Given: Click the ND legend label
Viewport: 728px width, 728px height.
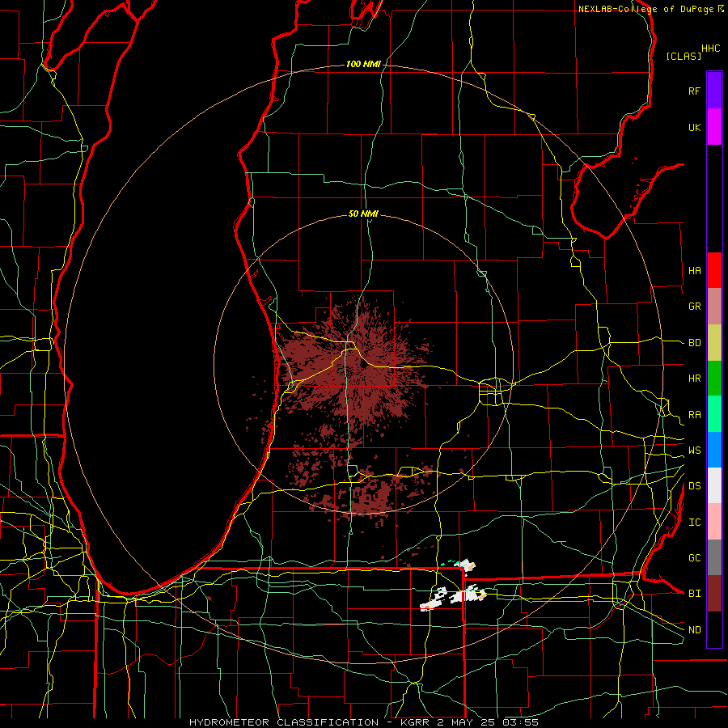Looking at the screenshot, I should pos(694,629).
